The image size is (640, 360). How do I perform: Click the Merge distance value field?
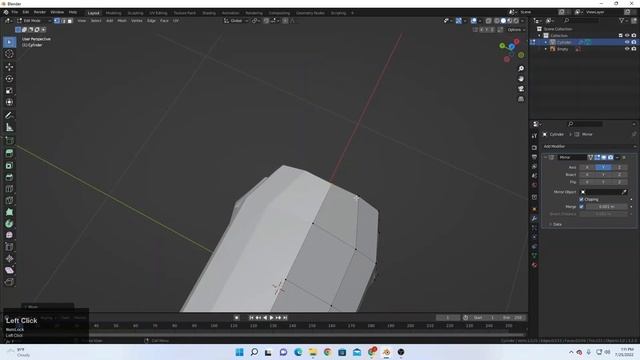[x=607, y=207]
